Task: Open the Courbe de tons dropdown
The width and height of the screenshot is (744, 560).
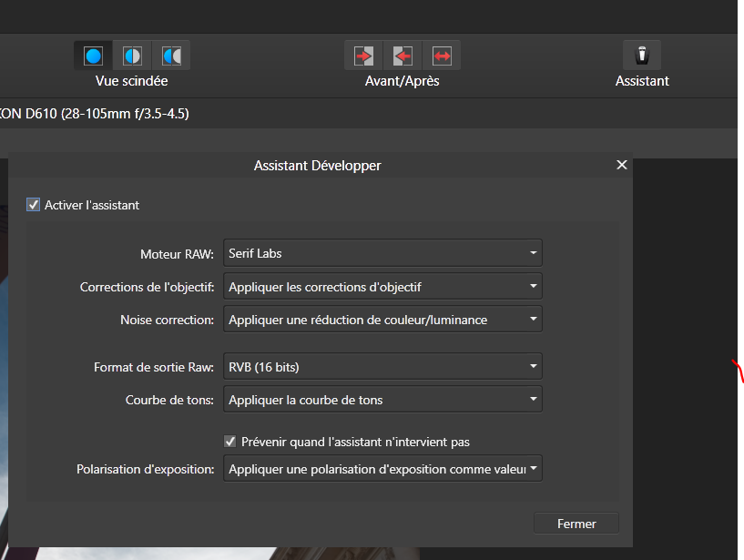Action: (382, 399)
